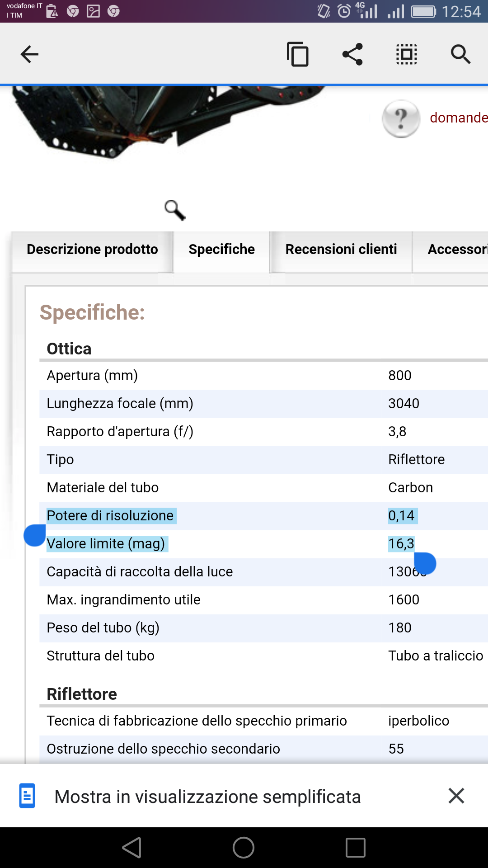Open the Descrizione prodotto tab
Screen dimensions: 488x868
[92, 250]
